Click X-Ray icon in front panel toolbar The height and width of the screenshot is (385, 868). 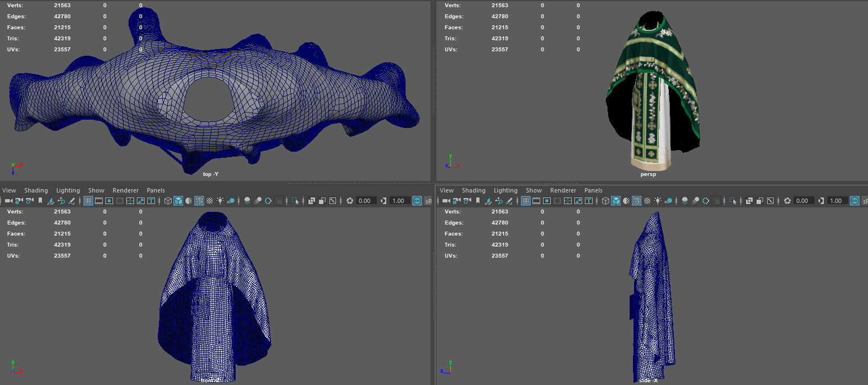pos(312,201)
